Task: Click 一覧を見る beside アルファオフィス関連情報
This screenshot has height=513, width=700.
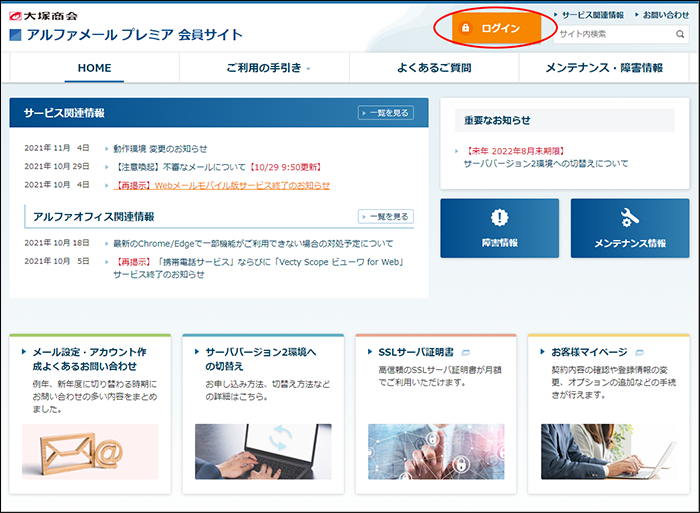Action: click(x=386, y=217)
